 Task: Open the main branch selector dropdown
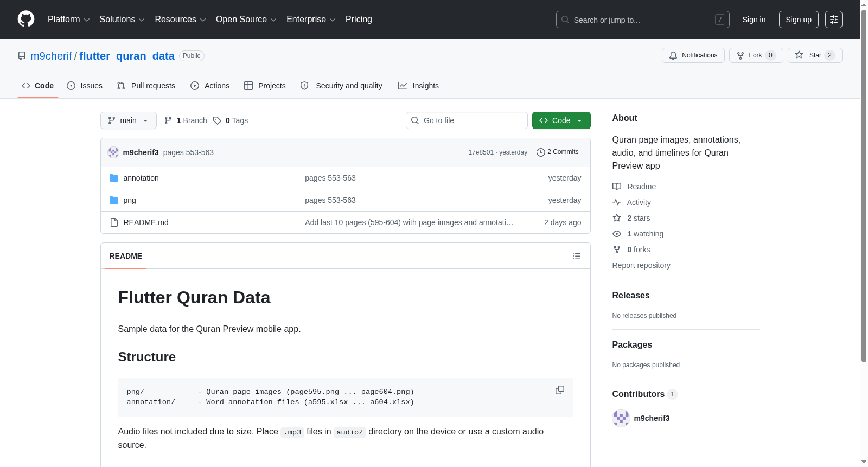[x=129, y=120]
